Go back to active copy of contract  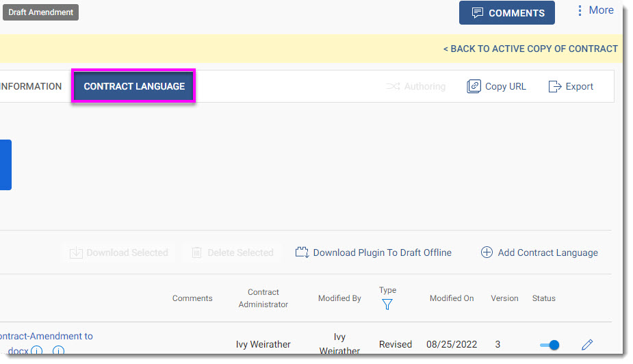pos(530,49)
